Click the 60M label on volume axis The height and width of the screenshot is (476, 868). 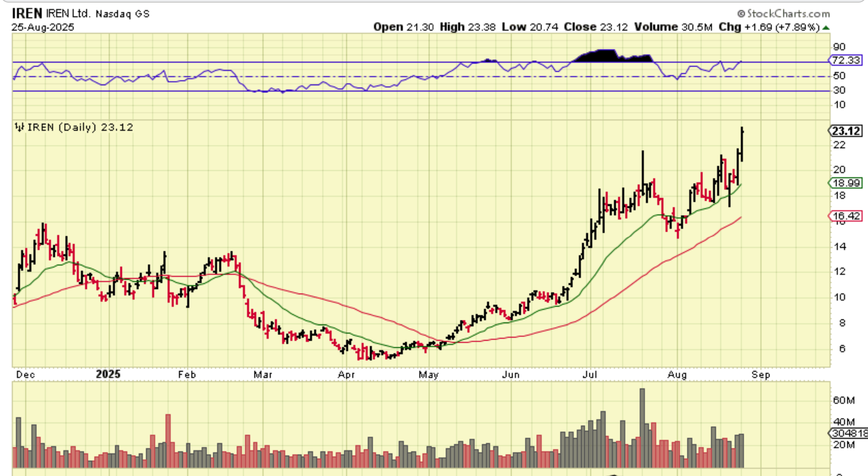(x=843, y=400)
